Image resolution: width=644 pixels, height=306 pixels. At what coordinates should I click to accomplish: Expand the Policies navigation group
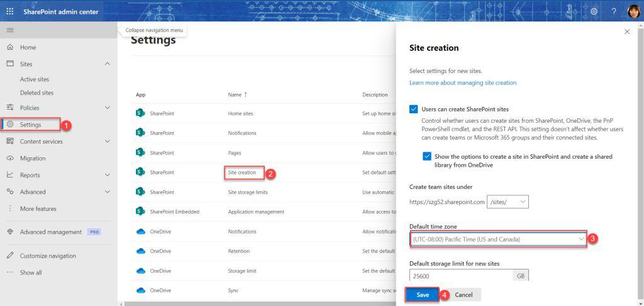(x=107, y=108)
